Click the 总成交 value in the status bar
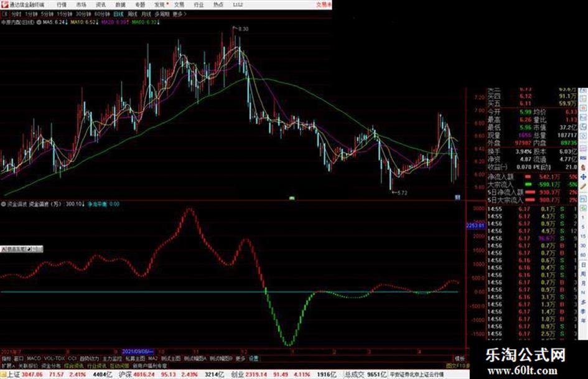588x379 pixels. tap(376, 375)
